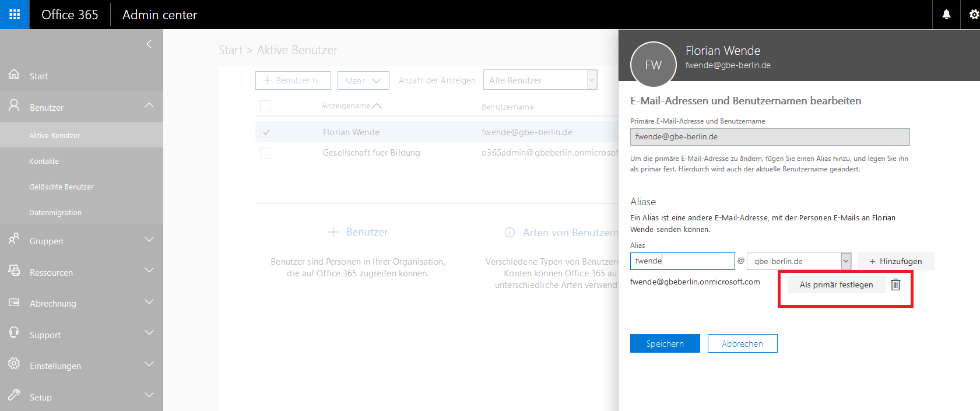Click the Speichern button

[665, 343]
